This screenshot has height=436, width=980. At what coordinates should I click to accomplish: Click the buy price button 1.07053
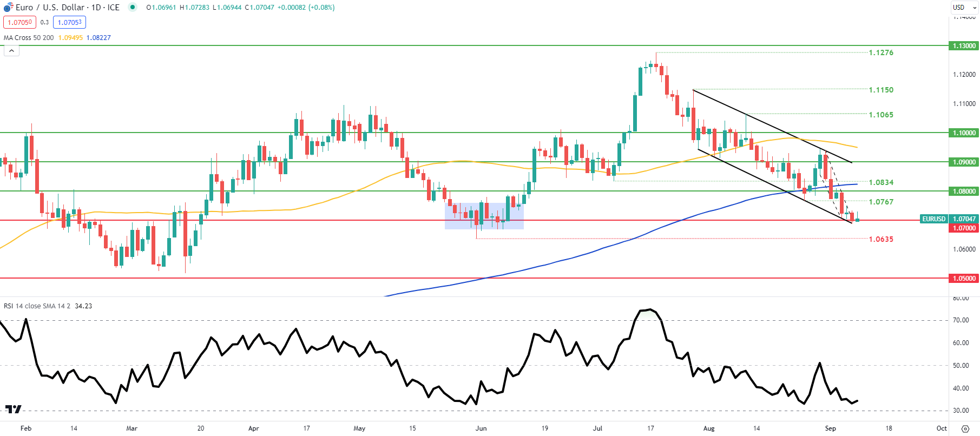tap(70, 22)
